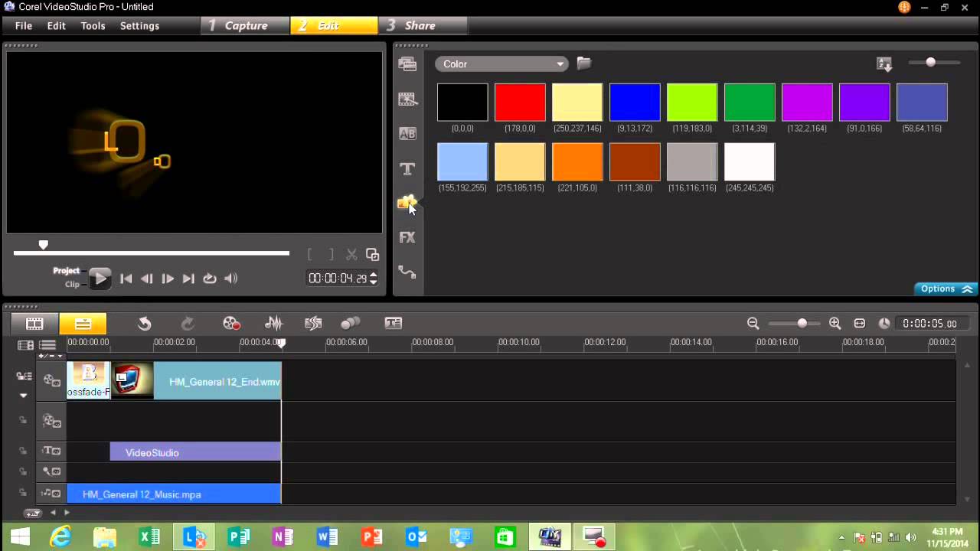Image resolution: width=980 pixels, height=551 pixels.
Task: Enlarge the preview window icon
Action: click(x=373, y=254)
